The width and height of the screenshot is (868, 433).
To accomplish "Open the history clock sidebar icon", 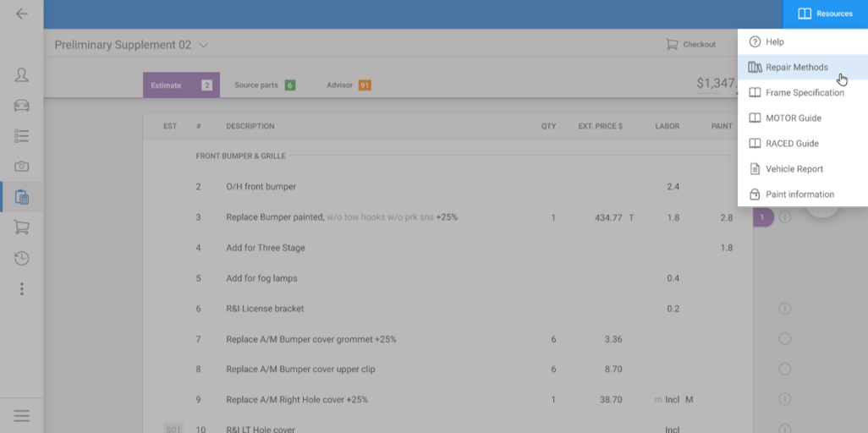I will (22, 258).
